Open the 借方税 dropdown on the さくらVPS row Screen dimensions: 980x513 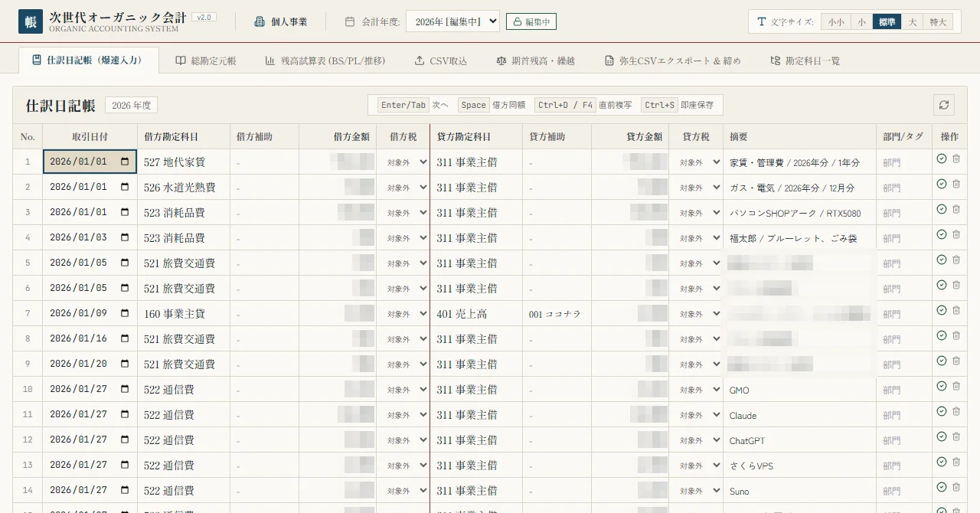(x=403, y=466)
